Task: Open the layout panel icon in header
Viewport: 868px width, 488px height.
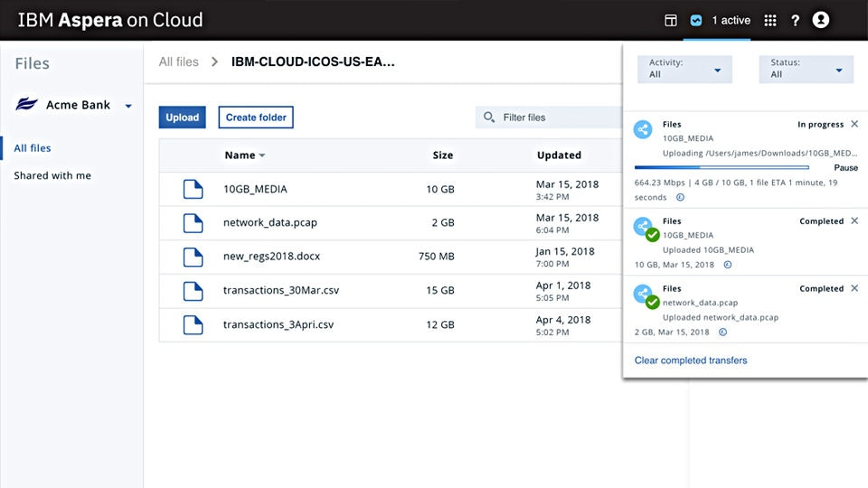Action: (671, 20)
